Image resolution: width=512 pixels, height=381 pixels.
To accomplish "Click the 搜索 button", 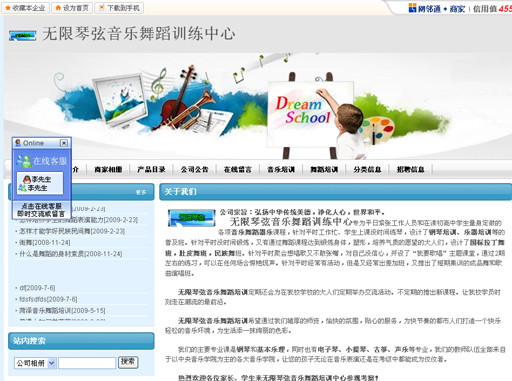I will coord(128,362).
